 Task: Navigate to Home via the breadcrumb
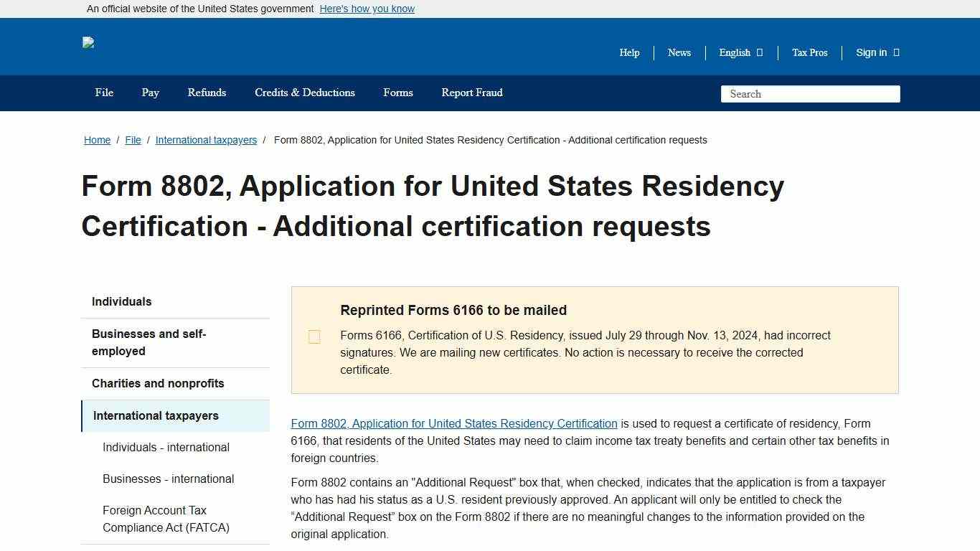point(97,140)
